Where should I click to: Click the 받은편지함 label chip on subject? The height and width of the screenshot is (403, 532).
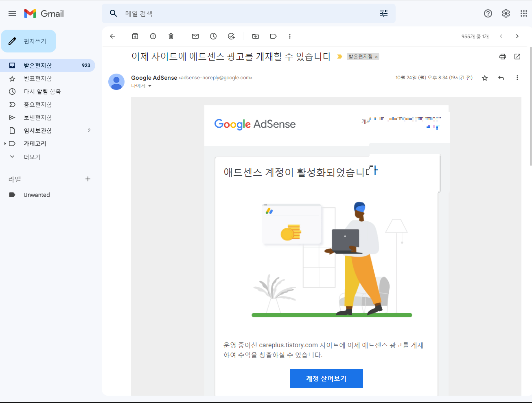(361, 57)
